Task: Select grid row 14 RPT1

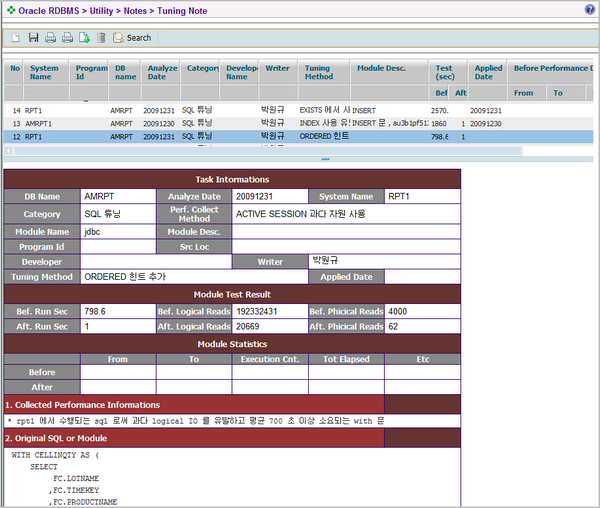Action: (298, 111)
